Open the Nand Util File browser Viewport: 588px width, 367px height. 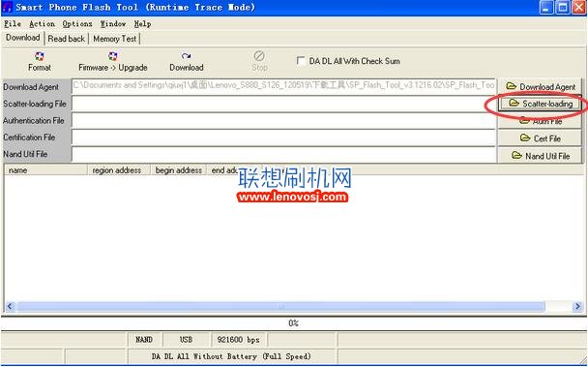540,156
